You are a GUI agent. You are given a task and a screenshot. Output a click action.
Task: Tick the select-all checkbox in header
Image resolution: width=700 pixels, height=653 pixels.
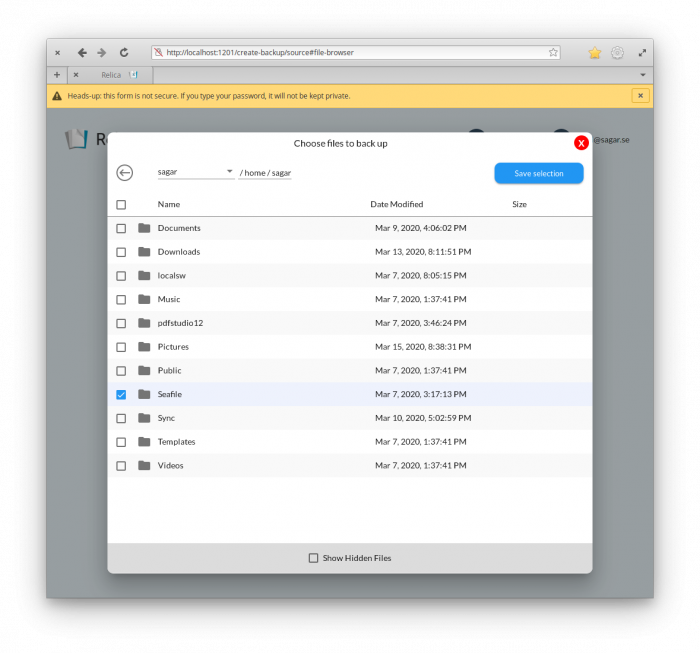[x=121, y=205]
